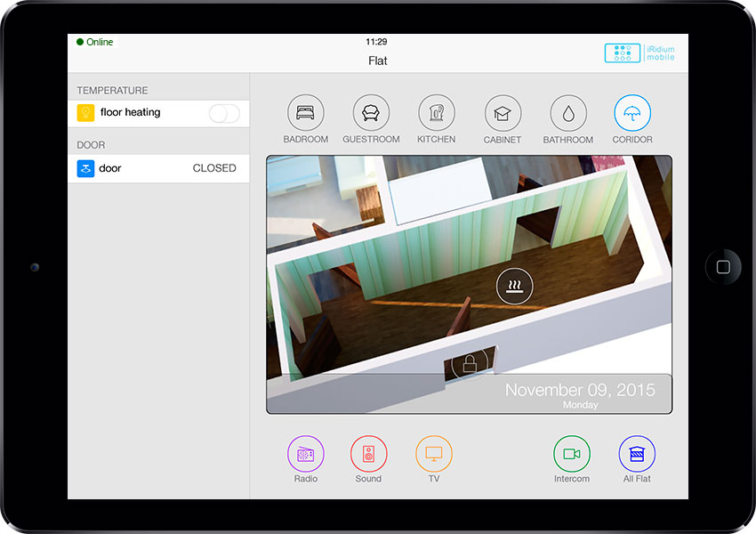Image resolution: width=756 pixels, height=534 pixels.
Task: Open the BADROOM room icon
Action: point(306,113)
